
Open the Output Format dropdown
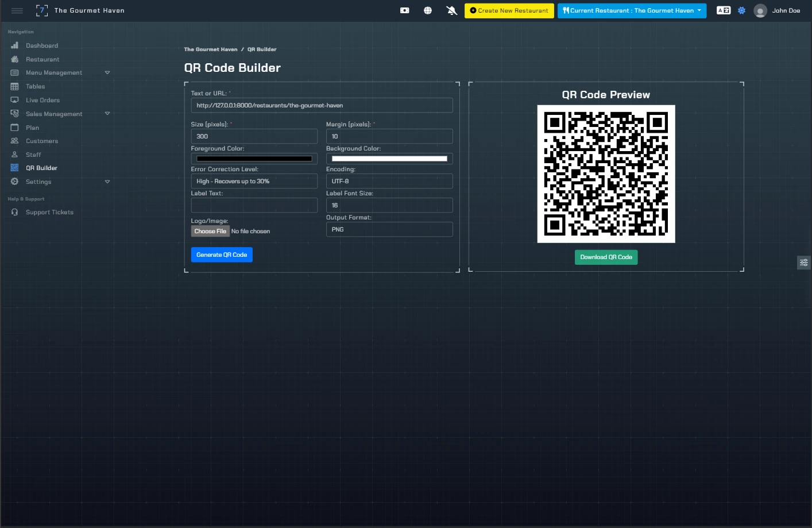[389, 229]
